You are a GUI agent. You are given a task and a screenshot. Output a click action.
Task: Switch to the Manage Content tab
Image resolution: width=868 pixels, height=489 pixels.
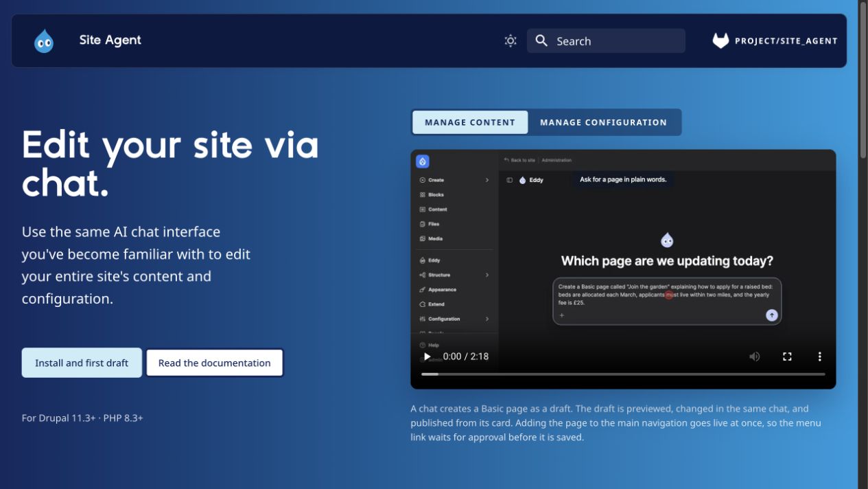coord(470,122)
